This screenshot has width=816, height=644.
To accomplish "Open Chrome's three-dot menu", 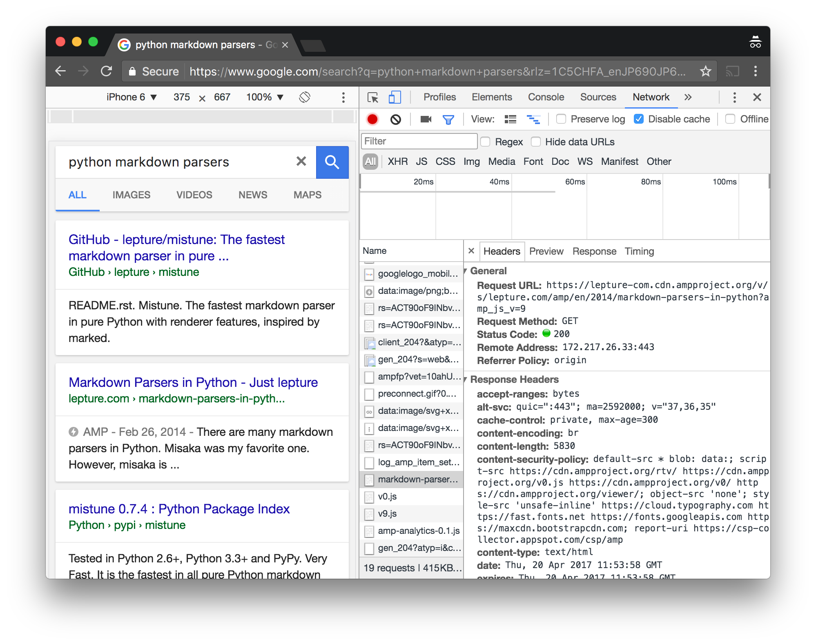I will coord(755,71).
